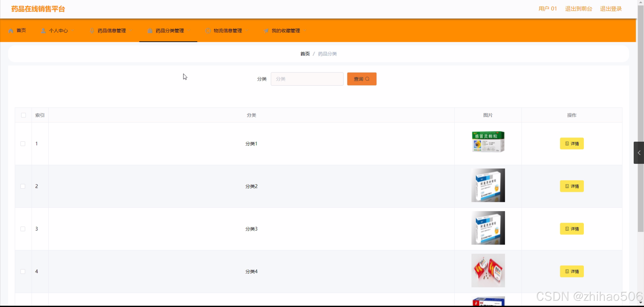Toggle the select-all checkbox in table header
Viewport: 644px width, 307px height.
pos(23,115)
